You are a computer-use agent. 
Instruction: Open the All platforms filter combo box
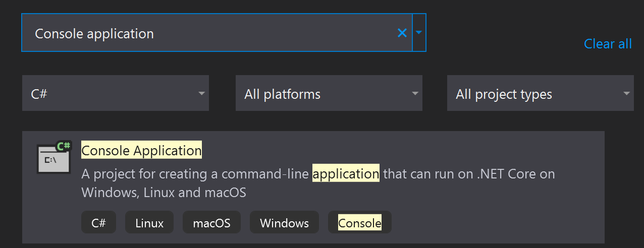329,93
